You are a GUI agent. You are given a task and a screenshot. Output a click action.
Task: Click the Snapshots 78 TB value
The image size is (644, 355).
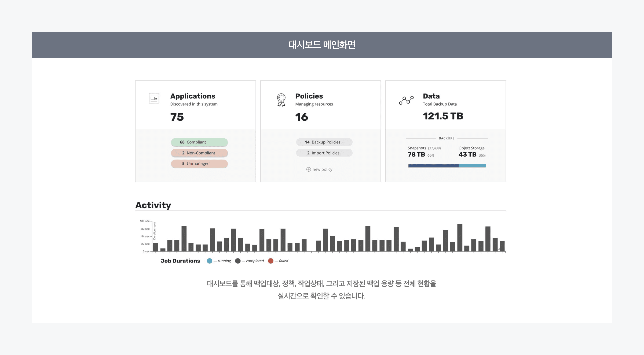point(416,154)
